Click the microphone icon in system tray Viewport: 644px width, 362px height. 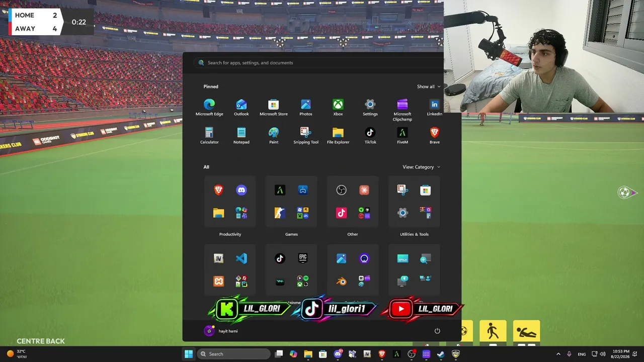[569, 354]
